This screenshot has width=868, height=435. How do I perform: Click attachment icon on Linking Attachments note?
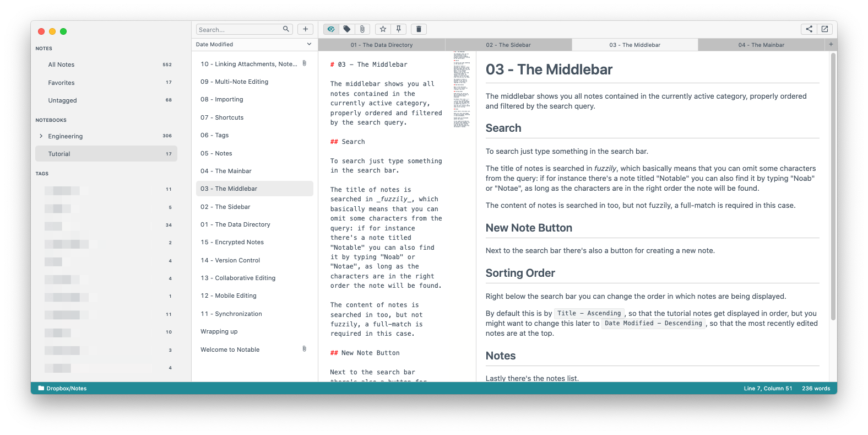click(305, 63)
